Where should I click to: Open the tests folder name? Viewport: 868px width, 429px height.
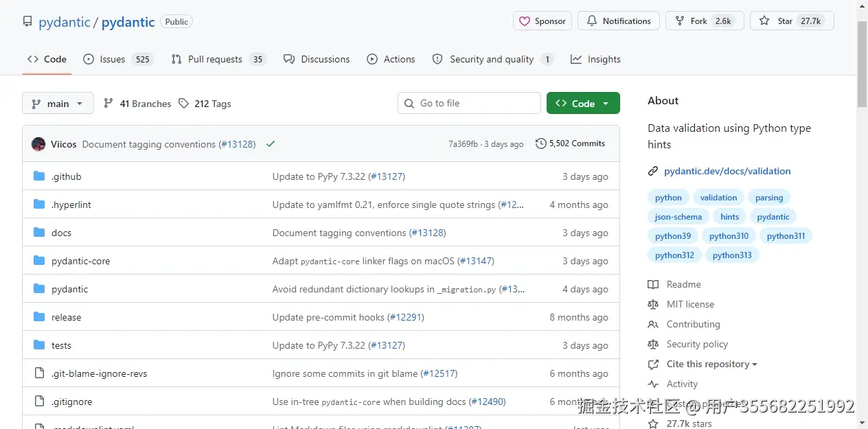point(61,345)
